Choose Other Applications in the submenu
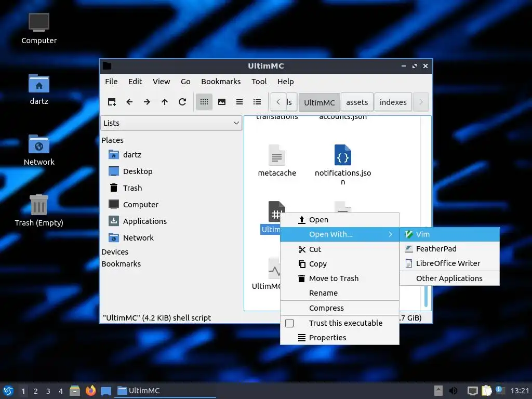Viewport: 532px width, 399px height. tap(449, 278)
